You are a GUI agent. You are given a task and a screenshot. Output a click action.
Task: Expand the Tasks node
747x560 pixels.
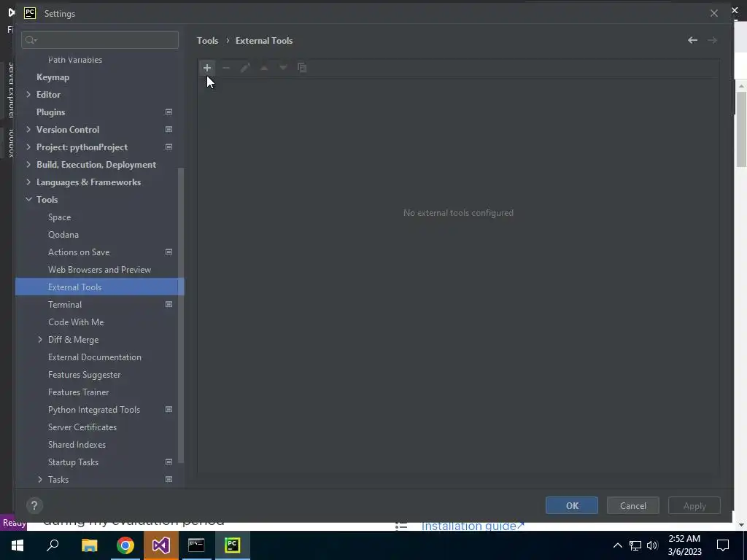click(x=40, y=480)
